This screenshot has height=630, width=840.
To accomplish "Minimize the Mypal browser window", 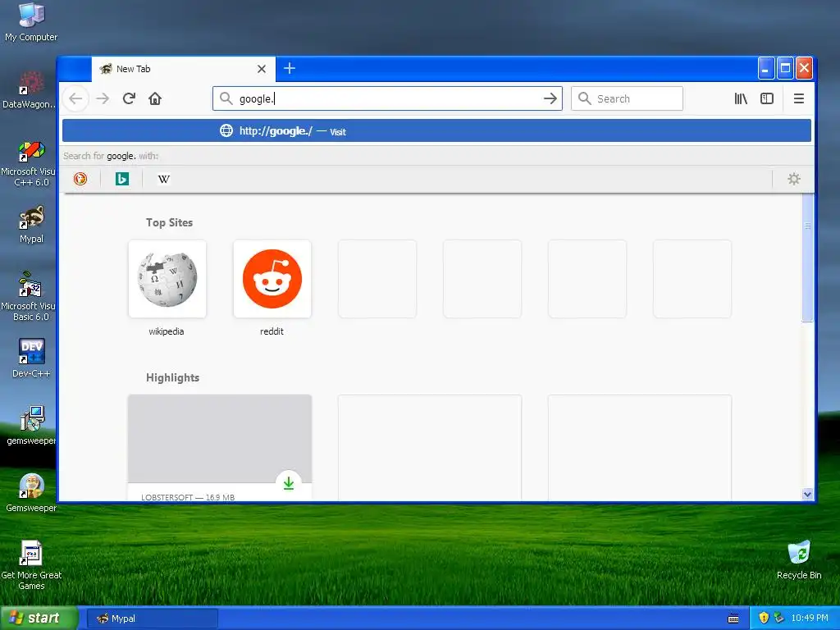I will click(x=766, y=69).
